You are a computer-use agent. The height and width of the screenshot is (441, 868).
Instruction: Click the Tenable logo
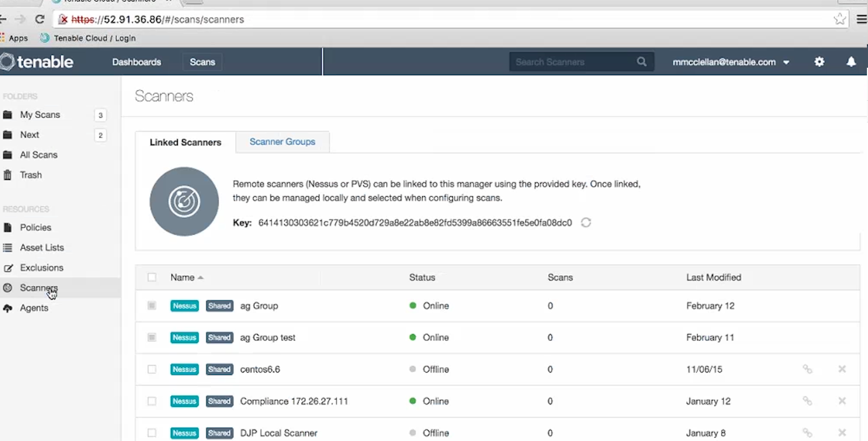click(37, 62)
